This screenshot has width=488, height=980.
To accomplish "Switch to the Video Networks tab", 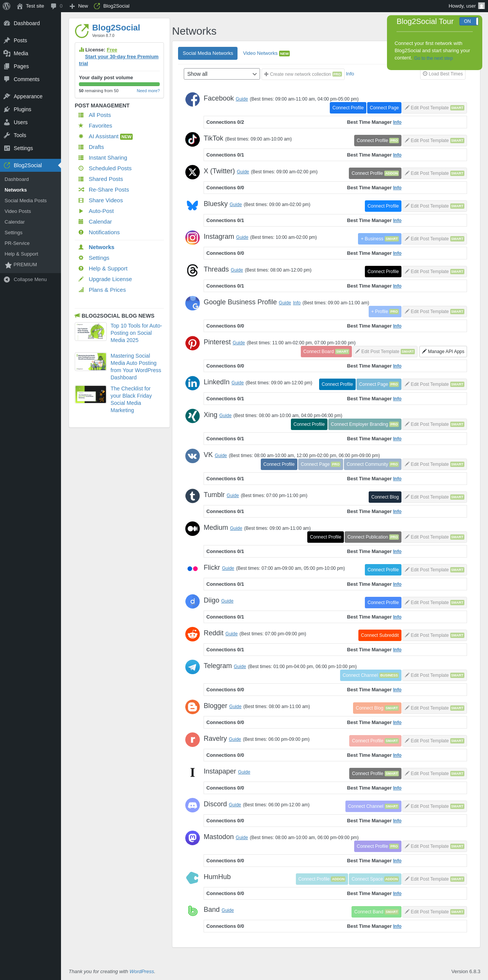I will pyautogui.click(x=266, y=53).
